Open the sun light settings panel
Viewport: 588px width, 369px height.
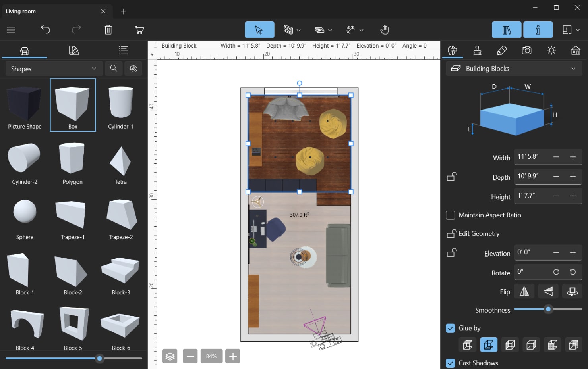[x=551, y=50]
